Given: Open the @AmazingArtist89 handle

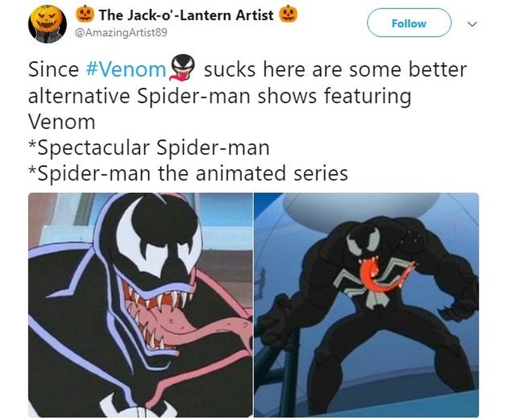Looking at the screenshot, I should click(x=121, y=32).
